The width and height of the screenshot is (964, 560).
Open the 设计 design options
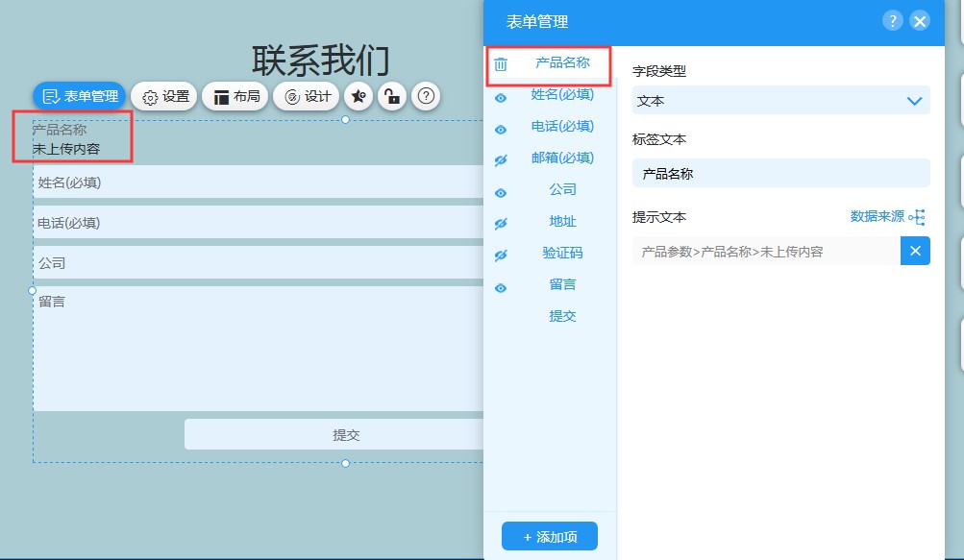tap(307, 96)
